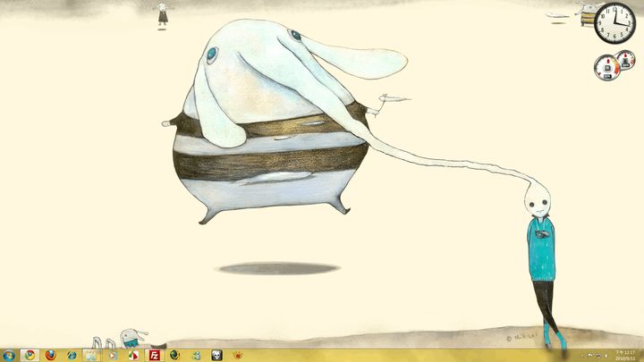Open the network status tray icon
The image size is (644, 362).
tap(599, 356)
